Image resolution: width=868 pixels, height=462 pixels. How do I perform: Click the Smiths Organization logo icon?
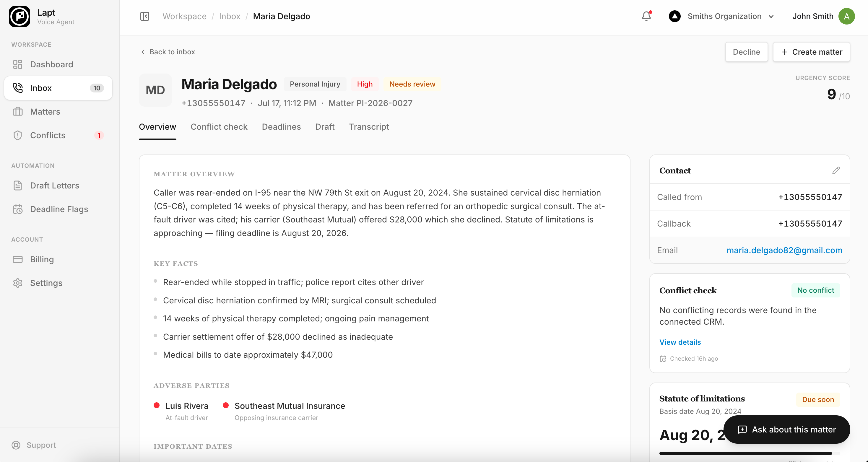click(x=674, y=16)
